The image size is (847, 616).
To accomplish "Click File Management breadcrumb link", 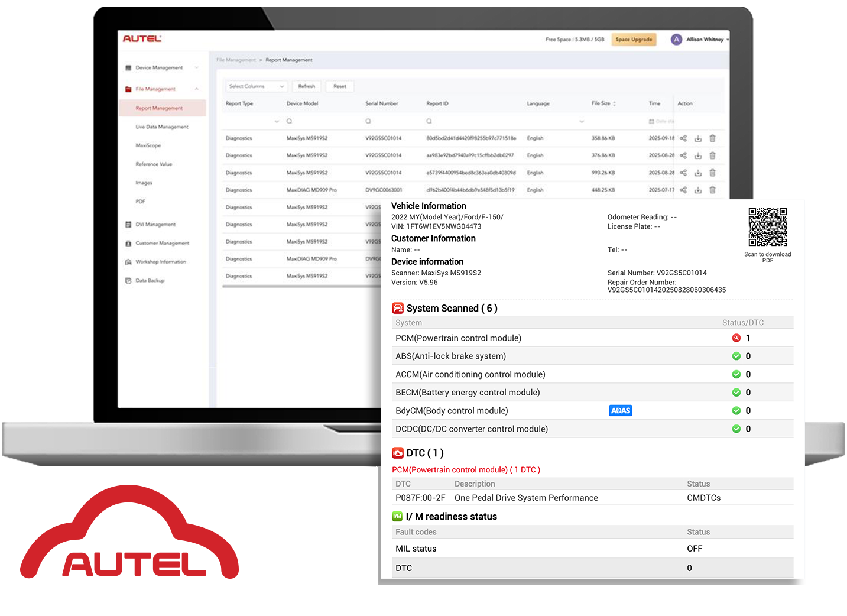I will click(236, 60).
